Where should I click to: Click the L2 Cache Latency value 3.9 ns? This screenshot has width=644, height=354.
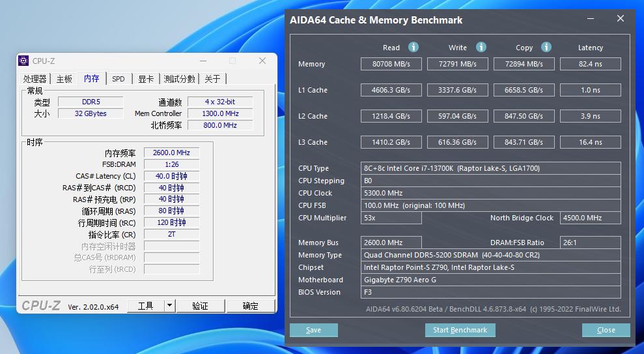pyautogui.click(x=591, y=116)
